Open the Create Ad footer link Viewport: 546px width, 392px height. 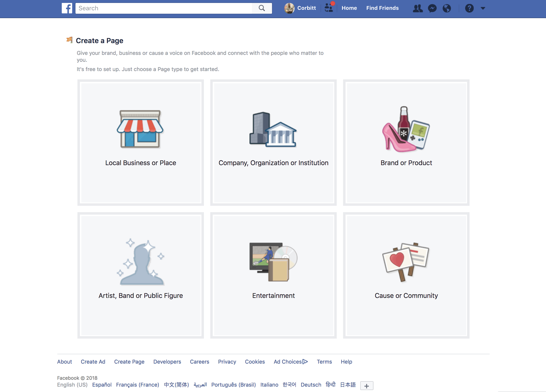click(x=93, y=362)
